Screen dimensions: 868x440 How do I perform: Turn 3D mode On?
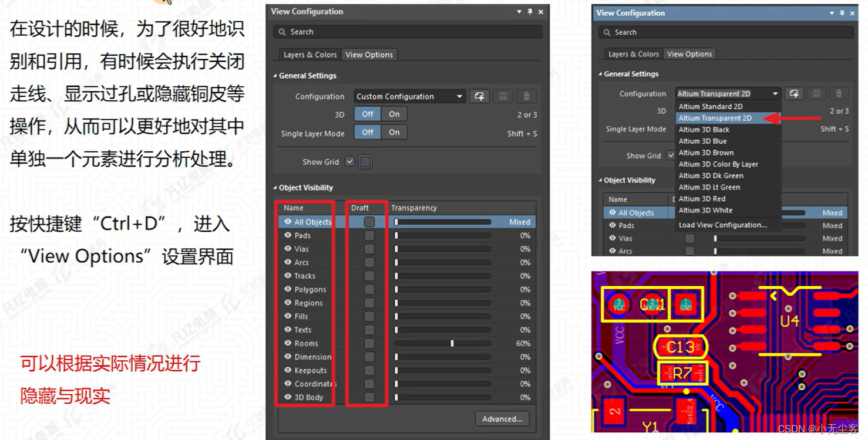tap(393, 114)
